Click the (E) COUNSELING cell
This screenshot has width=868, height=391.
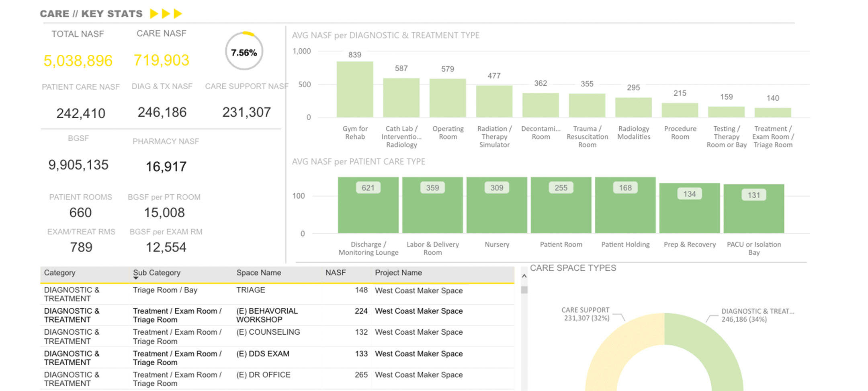pyautogui.click(x=268, y=332)
